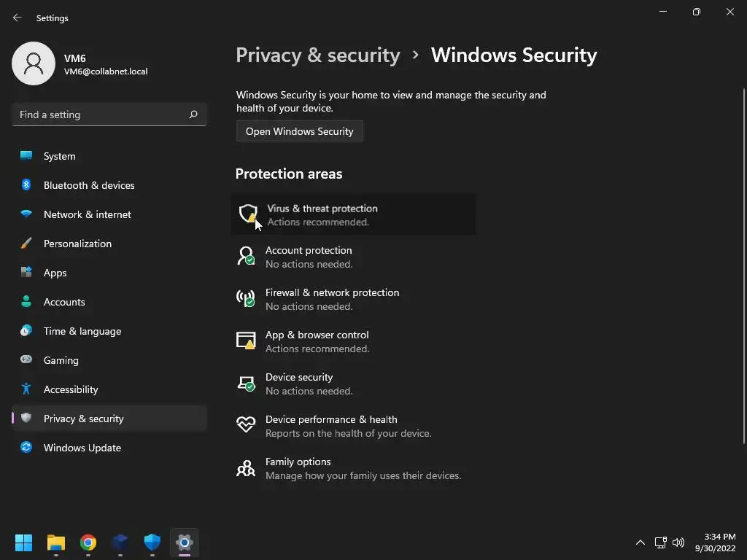747x560 pixels.
Task: Navigate to Privacy & security breadcrumb
Action: click(x=318, y=55)
